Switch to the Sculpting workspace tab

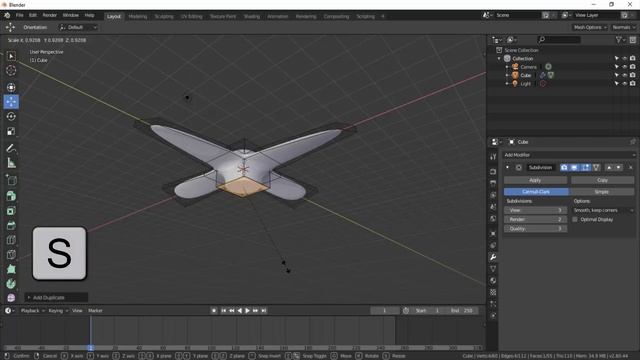pyautogui.click(x=164, y=17)
